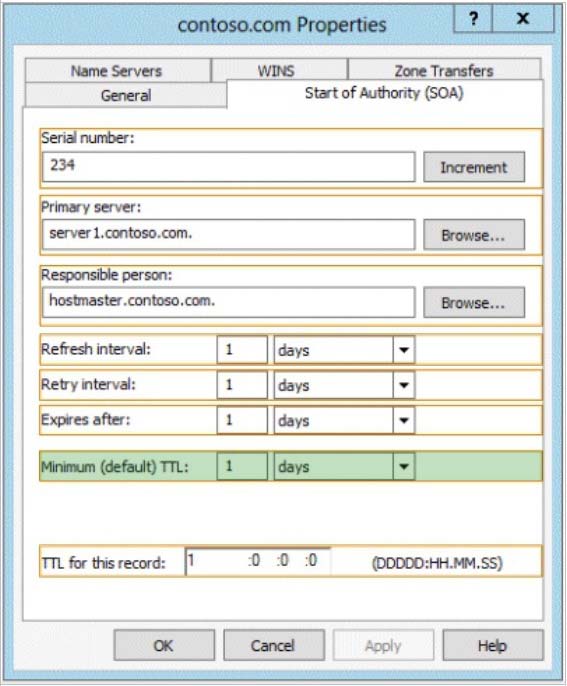Select the Zone Transfers tab
Image resolution: width=567 pixels, height=686 pixels.
pyautogui.click(x=444, y=70)
